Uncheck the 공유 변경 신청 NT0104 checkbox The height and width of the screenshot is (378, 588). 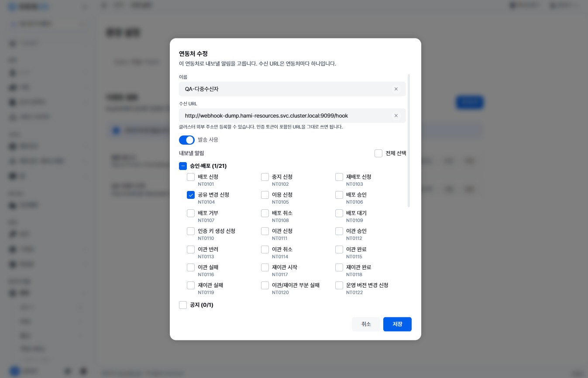click(x=191, y=195)
